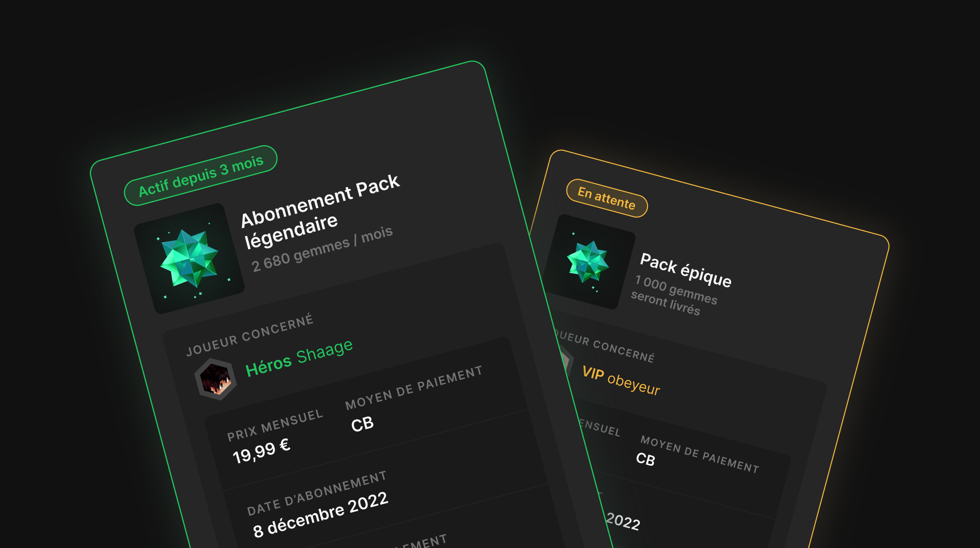Click the 'DATE D'ABONNEMENT' label

[x=317, y=493]
